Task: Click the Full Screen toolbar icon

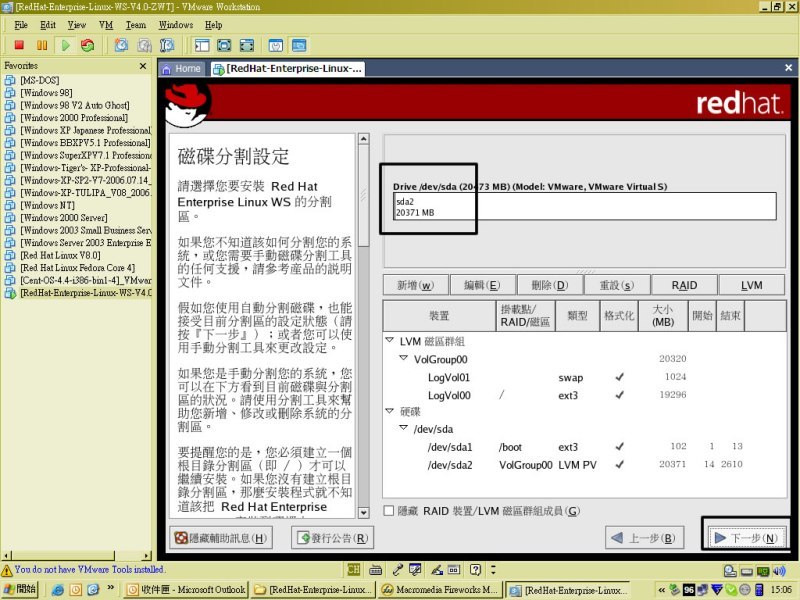Action: pos(224,45)
